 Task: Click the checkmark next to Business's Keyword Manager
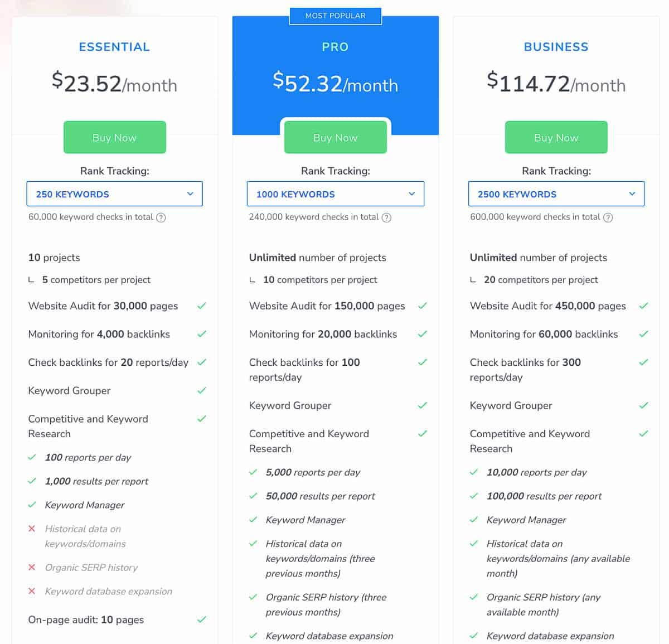(474, 520)
